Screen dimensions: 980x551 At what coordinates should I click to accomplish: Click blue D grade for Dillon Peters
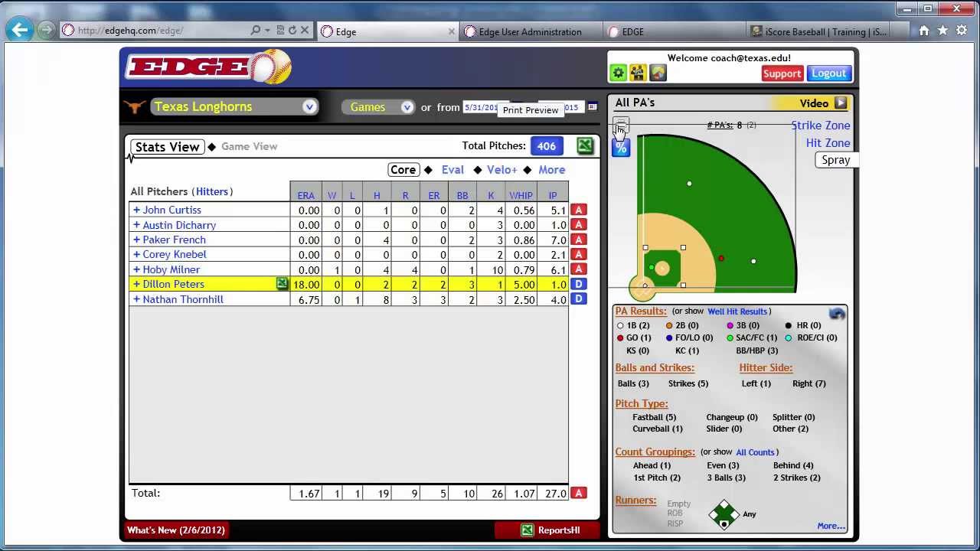(578, 284)
